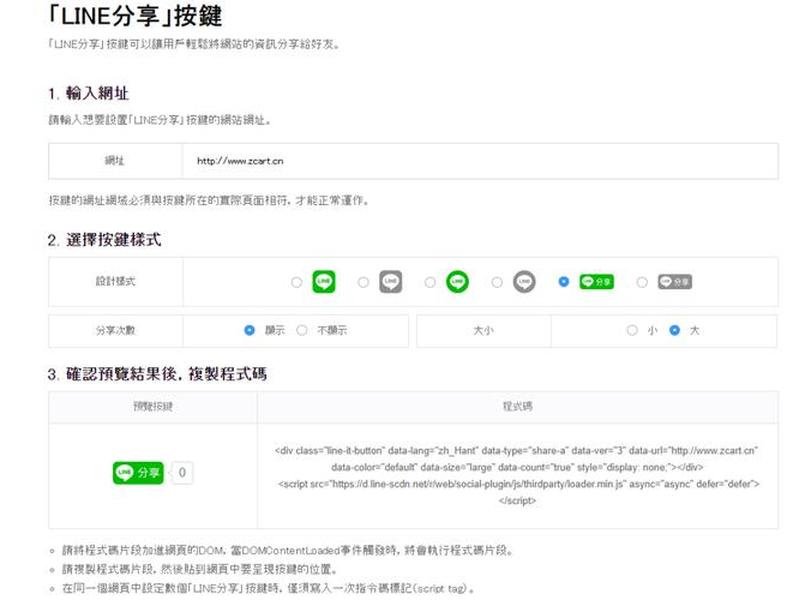Click the 預覽按鍵 column header

(x=153, y=407)
